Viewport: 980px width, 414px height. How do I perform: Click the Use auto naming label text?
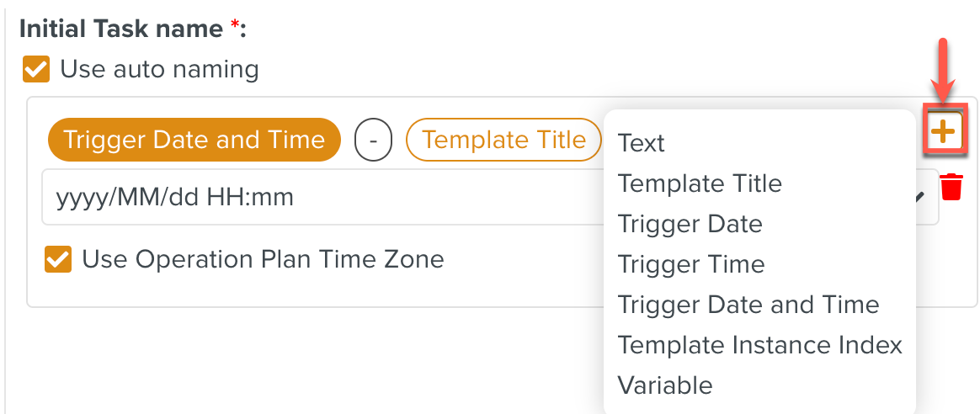coord(159,69)
